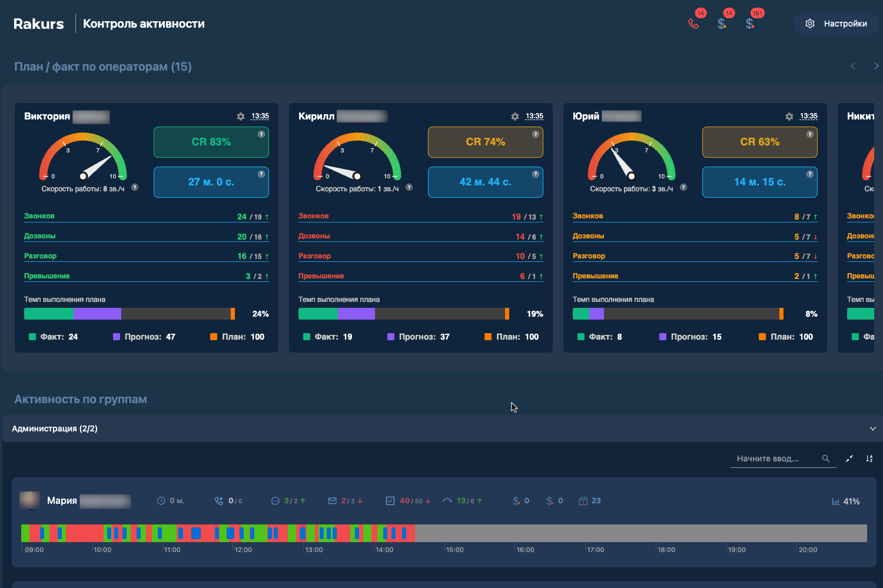The height and width of the screenshot is (588, 883).
Task: Click the speed gauge on Юрий's card
Action: coord(632,157)
